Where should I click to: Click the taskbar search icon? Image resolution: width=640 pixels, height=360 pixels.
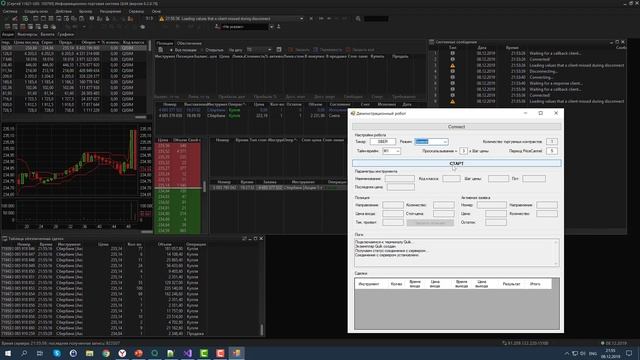(x=24, y=353)
